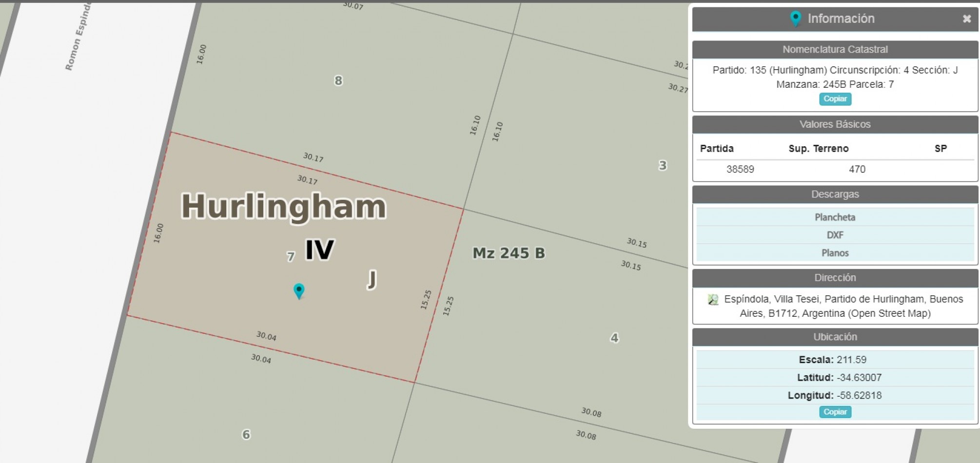Image resolution: width=980 pixels, height=463 pixels.
Task: Select parcel 4 on the map
Action: [614, 338]
